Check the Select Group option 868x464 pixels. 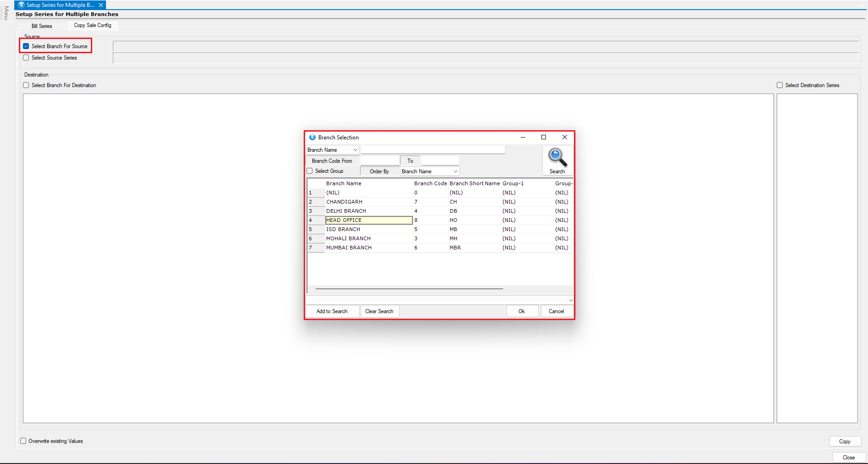pyautogui.click(x=310, y=171)
